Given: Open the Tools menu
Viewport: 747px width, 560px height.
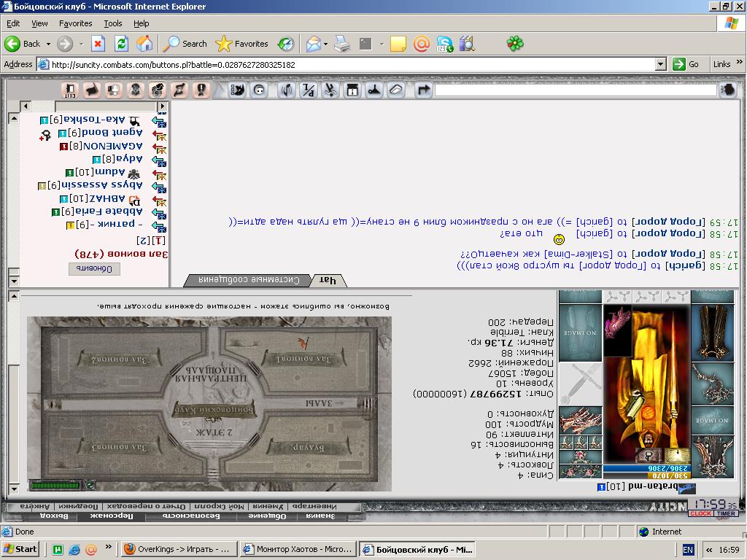Looking at the screenshot, I should 113,23.
